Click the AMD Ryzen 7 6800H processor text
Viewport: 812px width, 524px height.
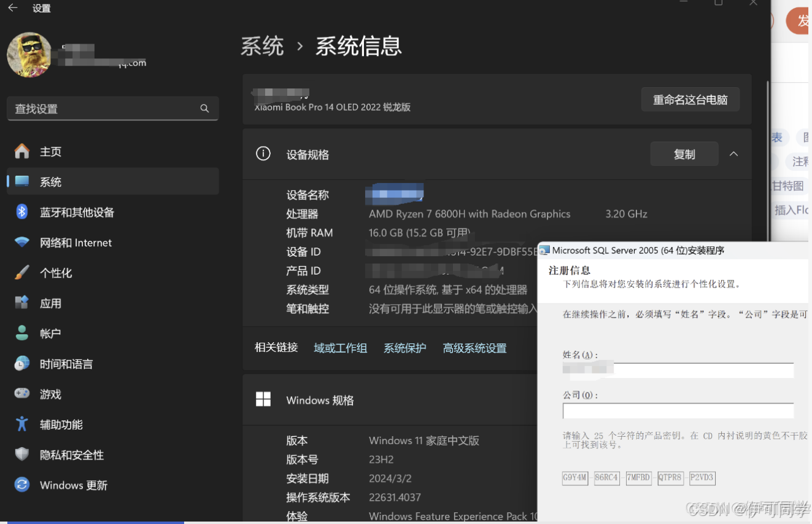[470, 214]
